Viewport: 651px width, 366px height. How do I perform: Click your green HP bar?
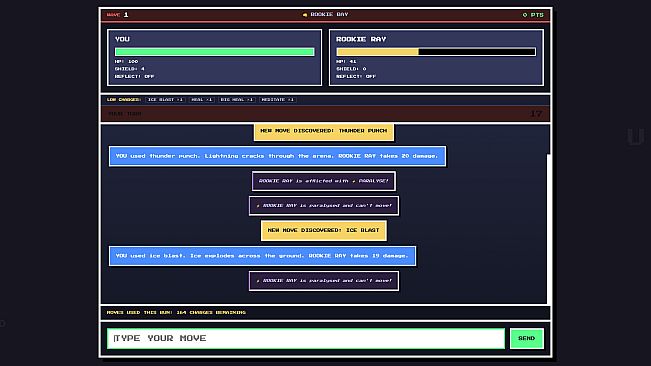pos(215,52)
